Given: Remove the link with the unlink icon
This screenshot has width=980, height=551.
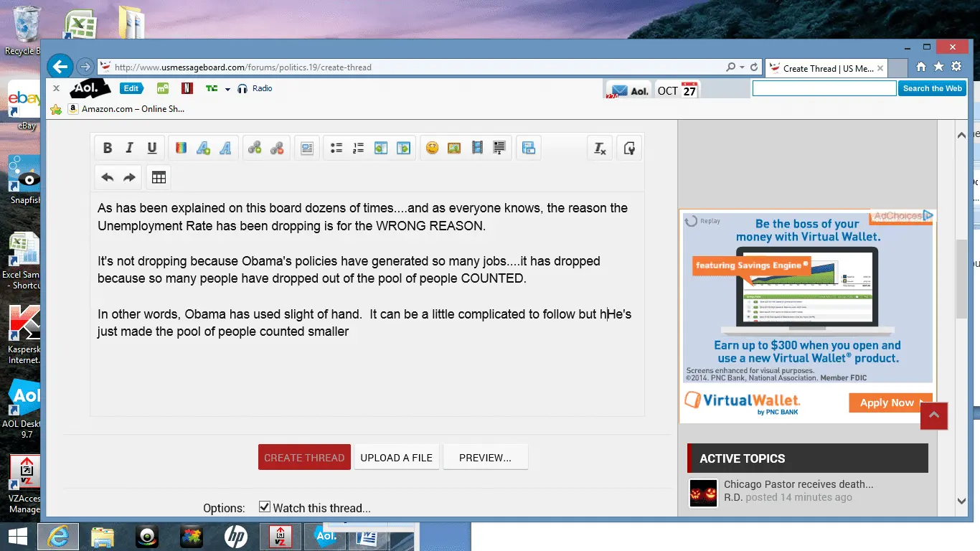Looking at the screenshot, I should pyautogui.click(x=277, y=148).
